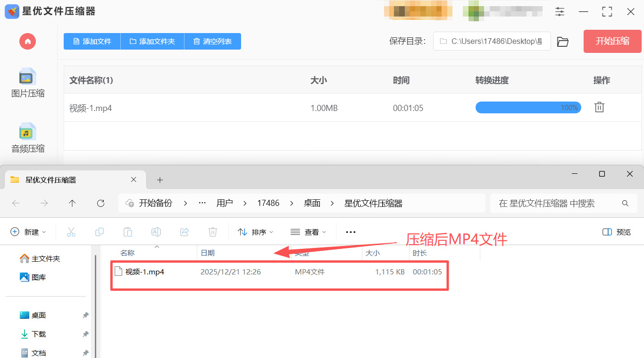Screen dimensions: 644x358
Task: Click the 2025/12/21 12:26 date cell
Action: pos(231,272)
